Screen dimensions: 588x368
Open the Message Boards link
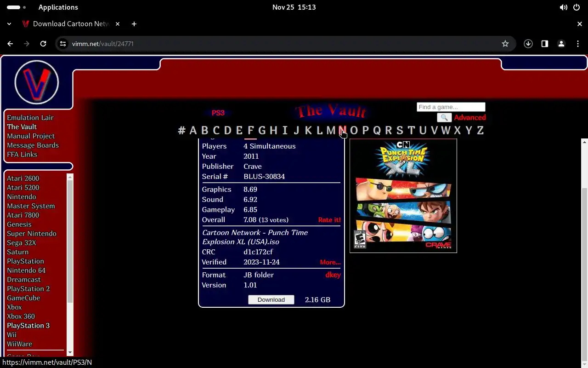click(33, 145)
